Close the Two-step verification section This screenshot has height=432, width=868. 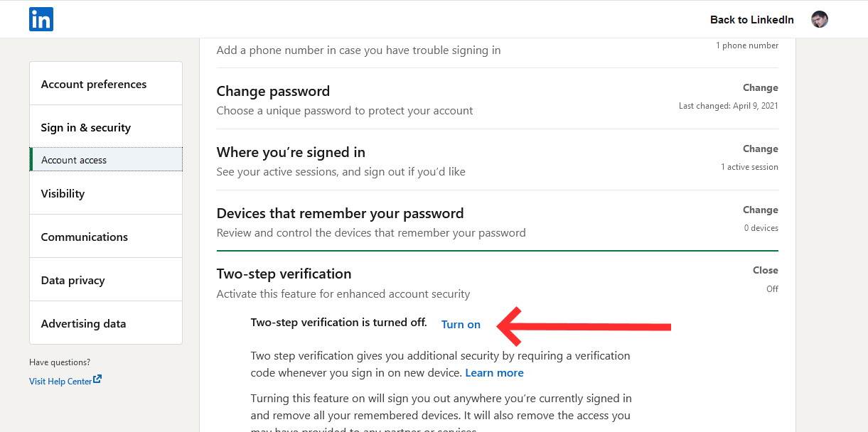765,270
